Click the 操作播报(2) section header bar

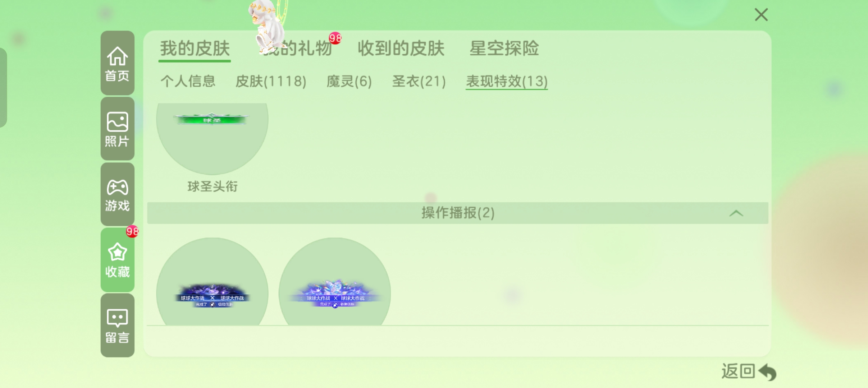pyautogui.click(x=458, y=213)
